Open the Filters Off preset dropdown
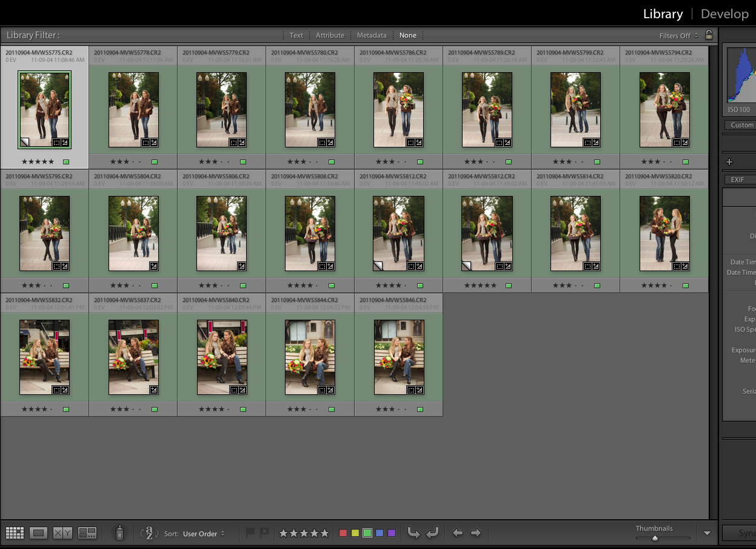756x549 pixels. click(678, 36)
